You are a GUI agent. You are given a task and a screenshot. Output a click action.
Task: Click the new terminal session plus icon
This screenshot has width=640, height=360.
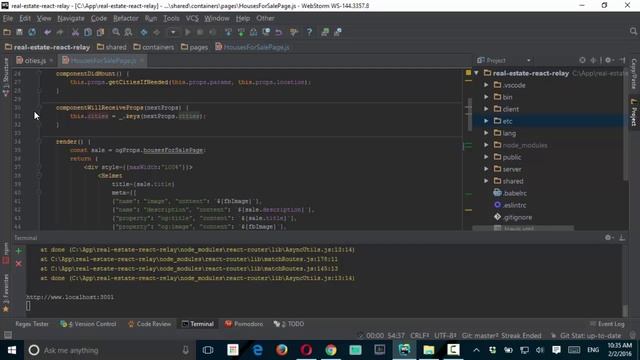(19, 251)
